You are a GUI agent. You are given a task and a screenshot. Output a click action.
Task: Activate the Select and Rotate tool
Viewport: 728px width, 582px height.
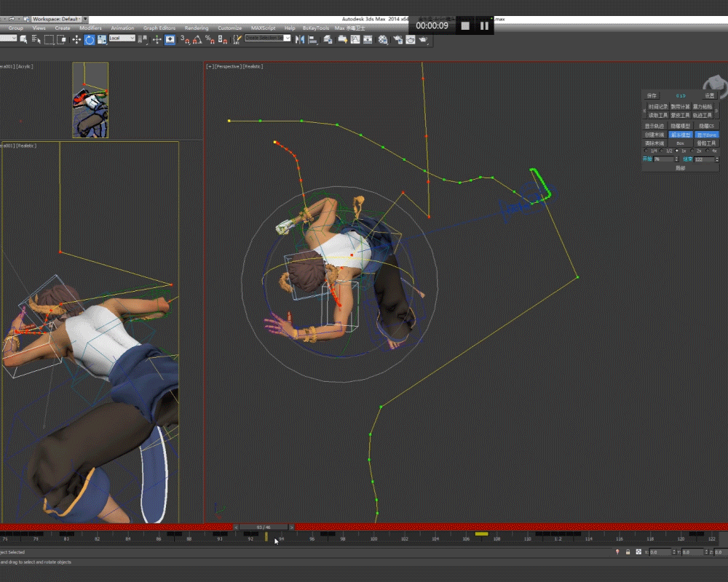click(89, 40)
